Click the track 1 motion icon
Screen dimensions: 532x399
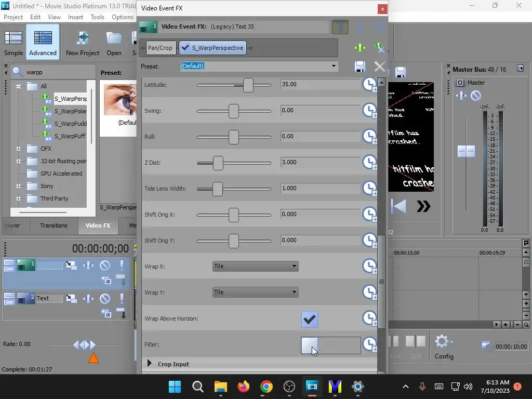[71, 265]
